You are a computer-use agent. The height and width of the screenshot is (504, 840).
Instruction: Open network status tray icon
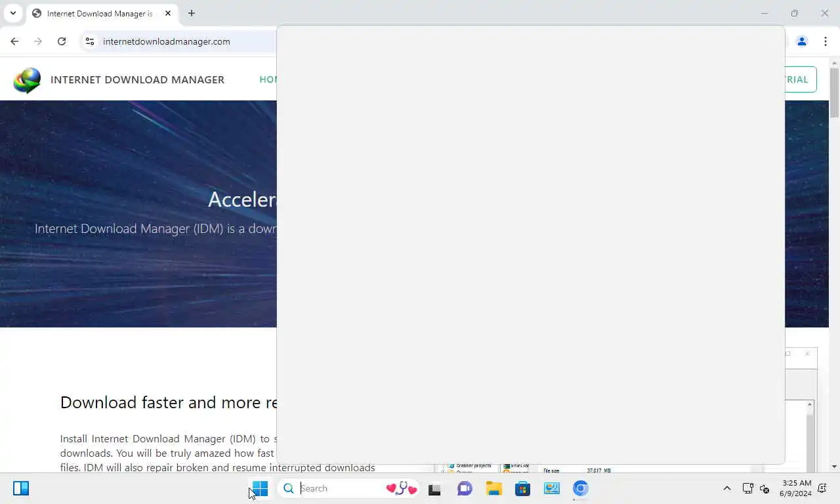(x=747, y=488)
